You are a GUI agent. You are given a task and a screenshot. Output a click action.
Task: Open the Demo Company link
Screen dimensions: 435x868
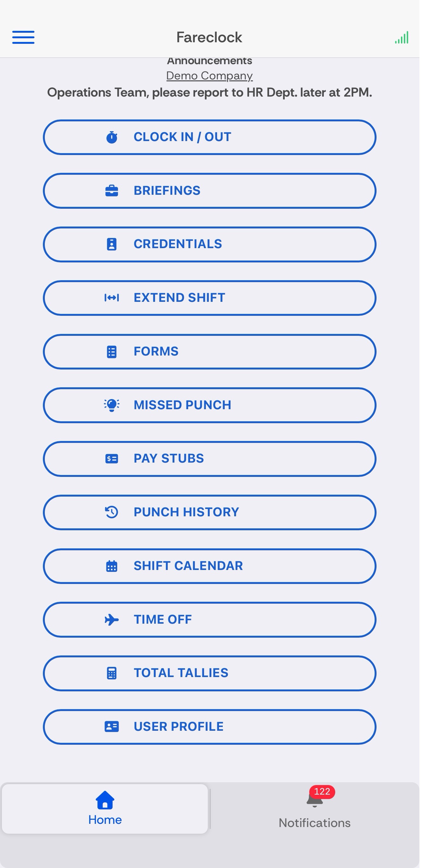click(210, 76)
